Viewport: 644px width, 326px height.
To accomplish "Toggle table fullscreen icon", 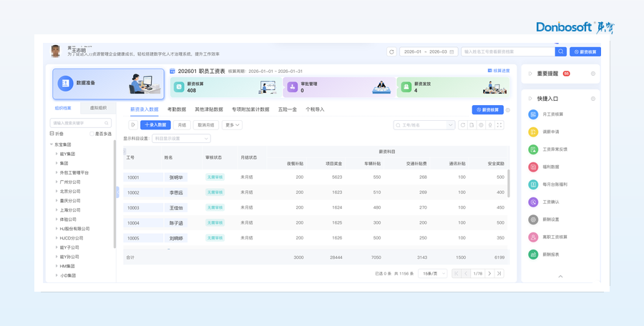I will pyautogui.click(x=499, y=125).
